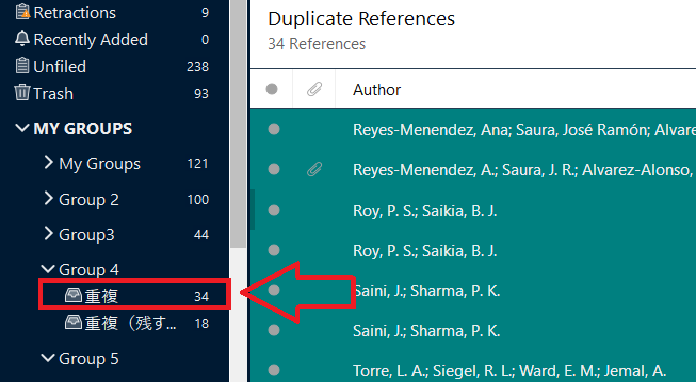Click the Unfiled clipboard icon
Viewport: 696px width, 382px height.
(22, 66)
